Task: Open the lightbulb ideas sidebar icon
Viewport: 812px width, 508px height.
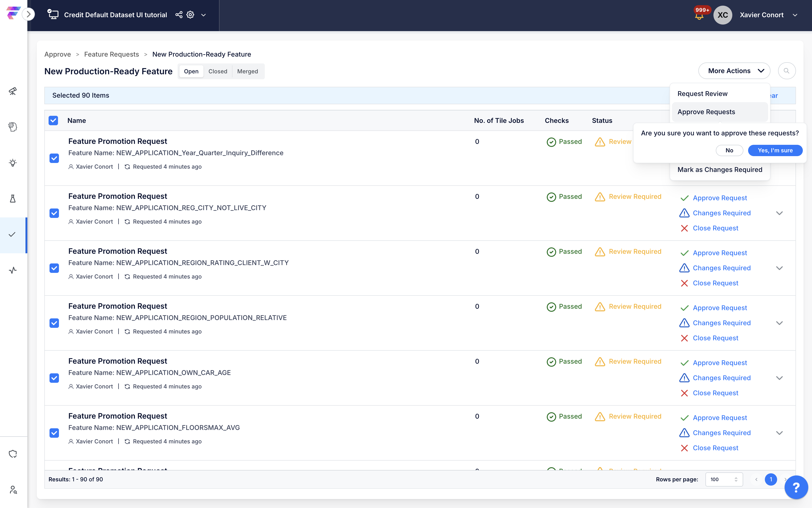Action: point(13,163)
